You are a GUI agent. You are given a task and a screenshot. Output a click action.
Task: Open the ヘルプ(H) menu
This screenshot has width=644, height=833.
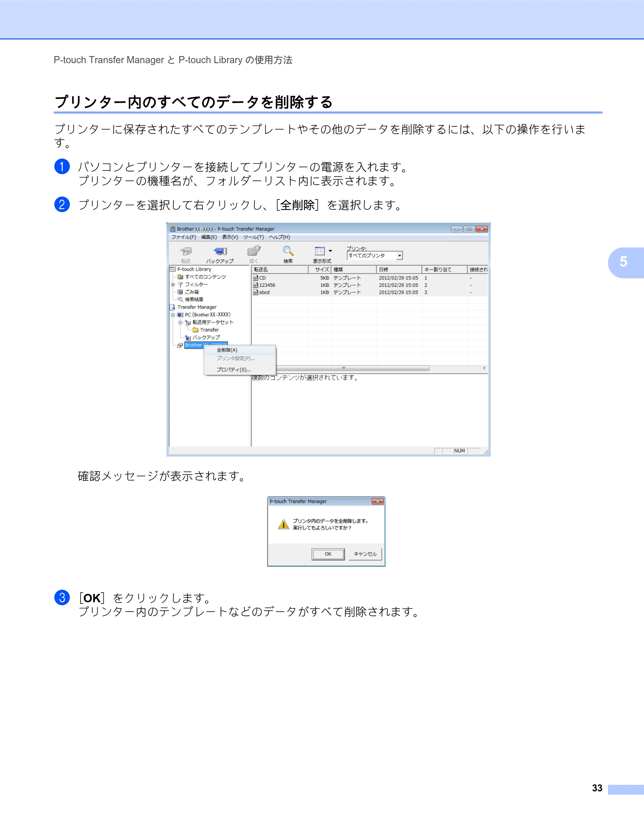point(279,237)
